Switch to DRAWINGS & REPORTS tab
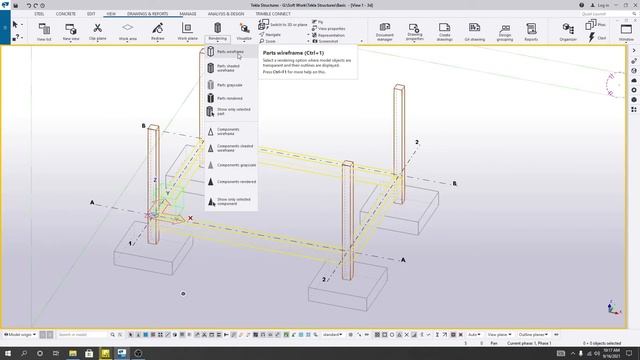640x360 pixels. [147, 14]
